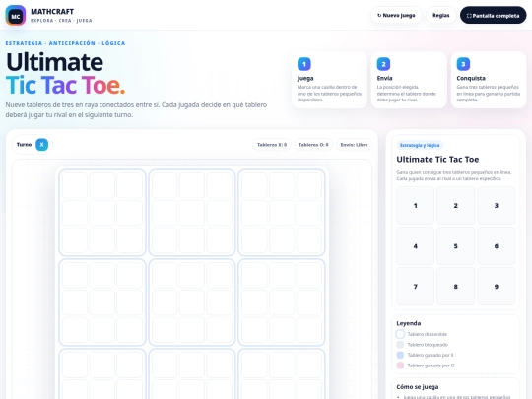532x399 pixels.
Task: Select mini board 4 in the guide grid
Action: tap(416, 246)
